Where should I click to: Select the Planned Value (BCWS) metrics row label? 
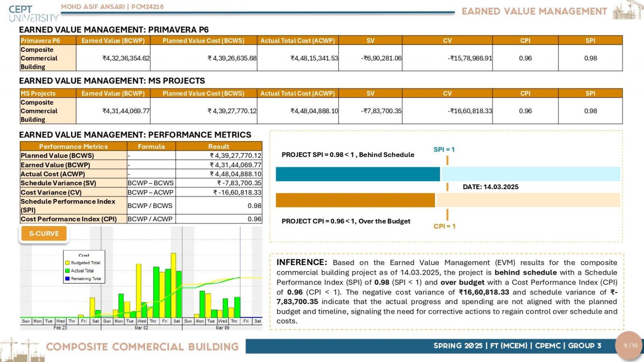point(74,156)
